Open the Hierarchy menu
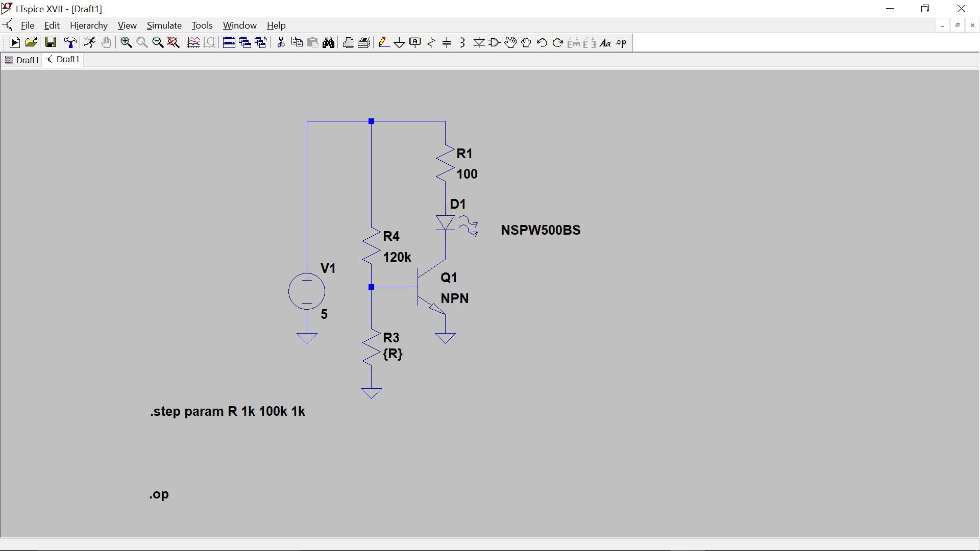The height and width of the screenshot is (551, 980). click(x=88, y=26)
